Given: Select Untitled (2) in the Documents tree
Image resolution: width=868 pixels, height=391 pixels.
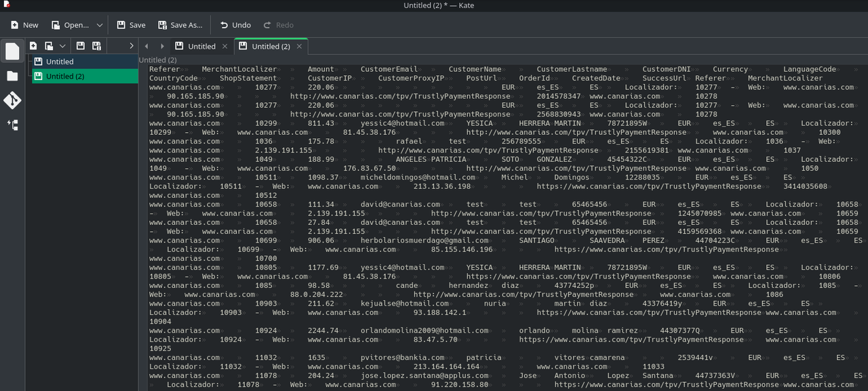Looking at the screenshot, I should click(x=85, y=77).
